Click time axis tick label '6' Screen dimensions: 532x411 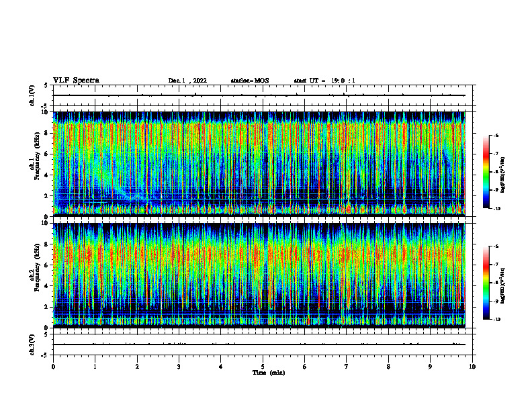pyautogui.click(x=305, y=367)
